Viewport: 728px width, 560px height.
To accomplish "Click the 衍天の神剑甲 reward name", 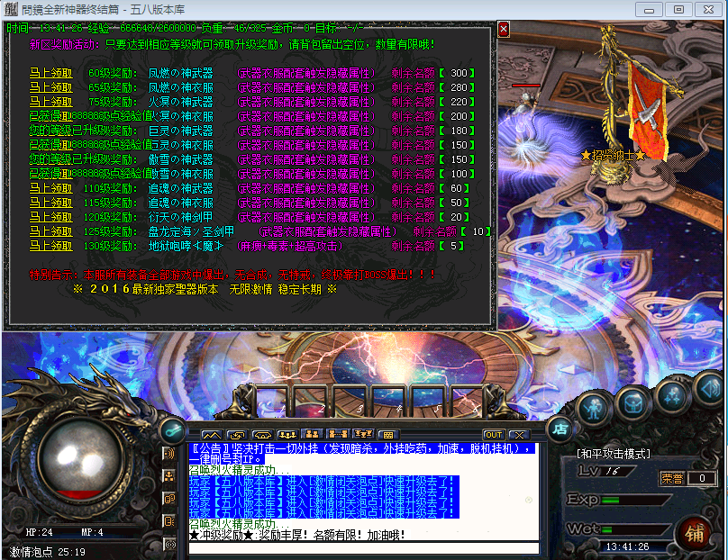I will [180, 218].
